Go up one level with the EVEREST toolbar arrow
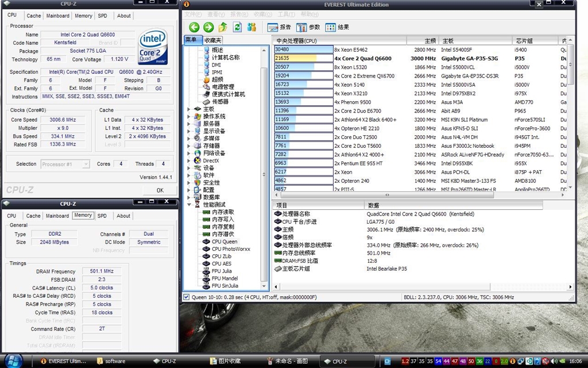This screenshot has width=588, height=368. click(x=223, y=27)
